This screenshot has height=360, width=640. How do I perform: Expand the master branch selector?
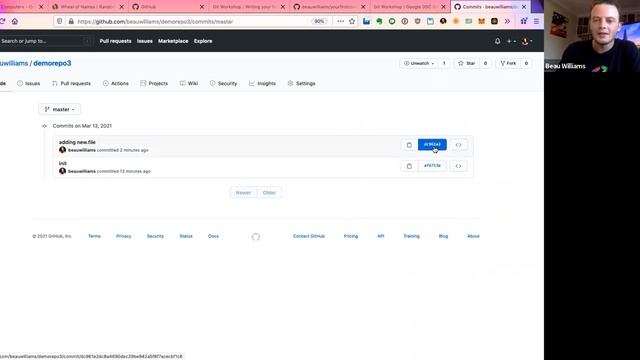pyautogui.click(x=60, y=109)
